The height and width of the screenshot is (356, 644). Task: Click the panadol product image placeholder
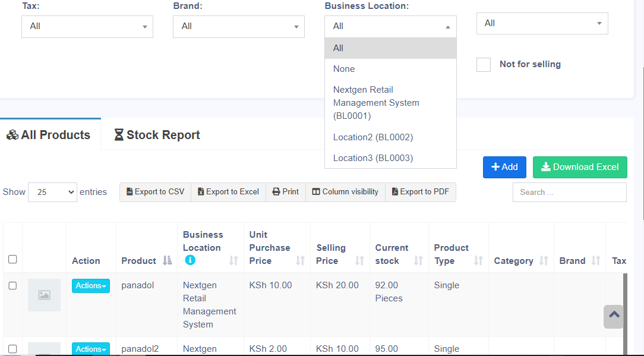pos(45,295)
